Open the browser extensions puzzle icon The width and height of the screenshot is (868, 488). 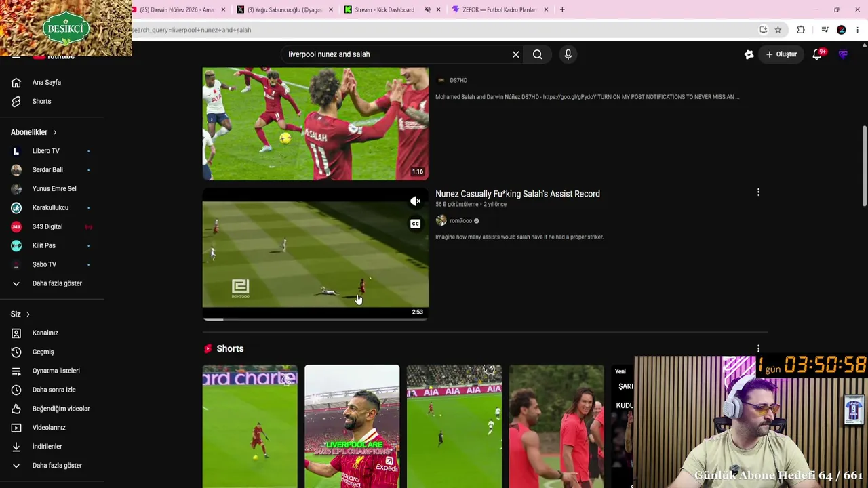point(801,30)
